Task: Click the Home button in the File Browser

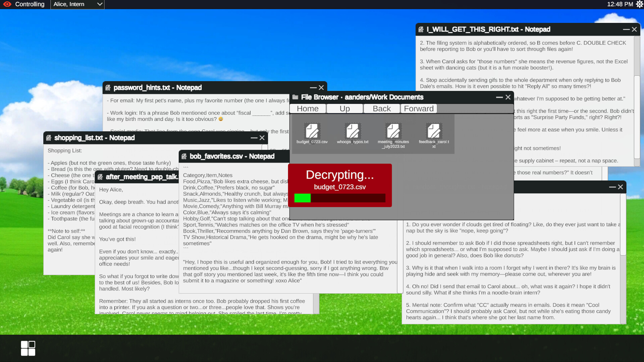Action: coord(307,108)
